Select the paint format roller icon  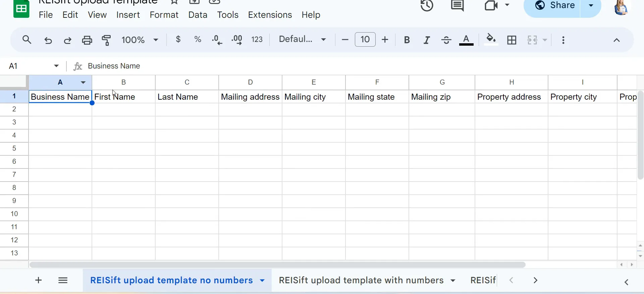pyautogui.click(x=106, y=40)
